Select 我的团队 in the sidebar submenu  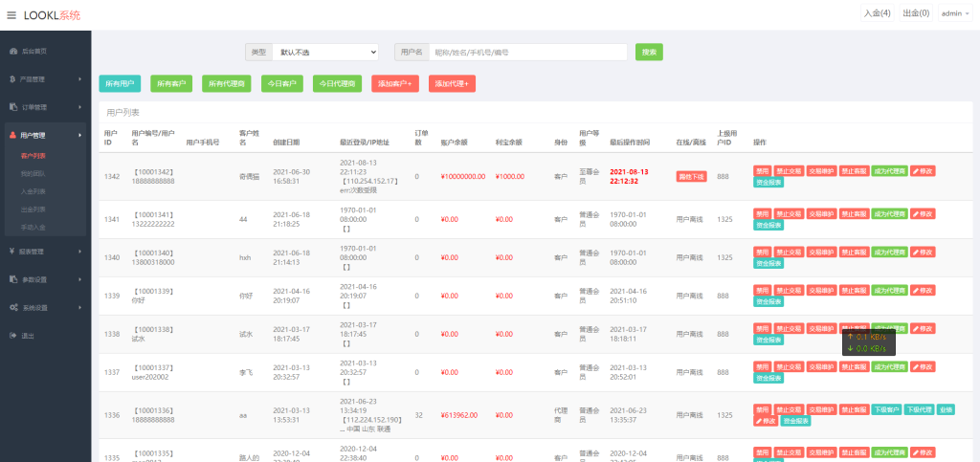click(33, 173)
